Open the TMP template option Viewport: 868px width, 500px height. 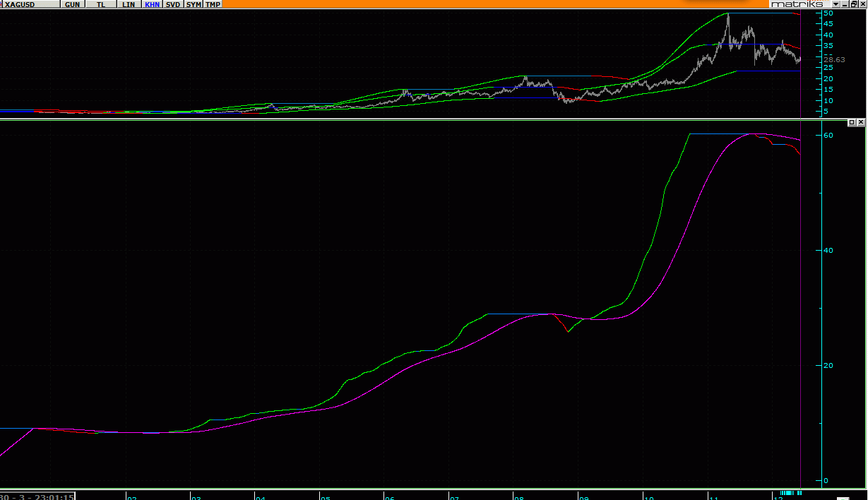tap(213, 4)
